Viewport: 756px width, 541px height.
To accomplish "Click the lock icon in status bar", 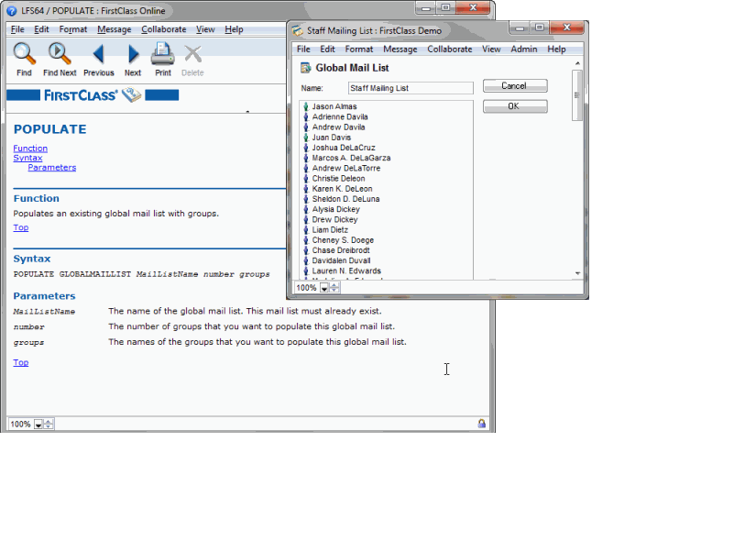I will [x=481, y=424].
